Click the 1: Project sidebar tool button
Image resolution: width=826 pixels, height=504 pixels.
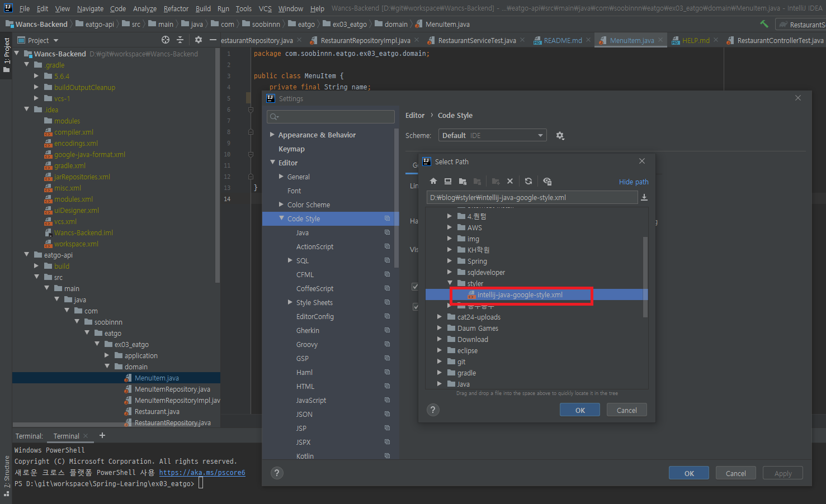point(6,55)
